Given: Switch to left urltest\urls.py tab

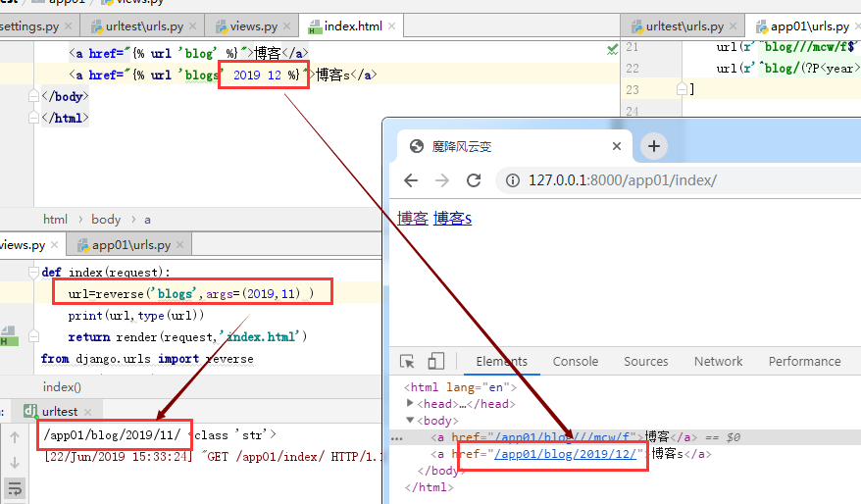Looking at the screenshot, I should (x=144, y=25).
